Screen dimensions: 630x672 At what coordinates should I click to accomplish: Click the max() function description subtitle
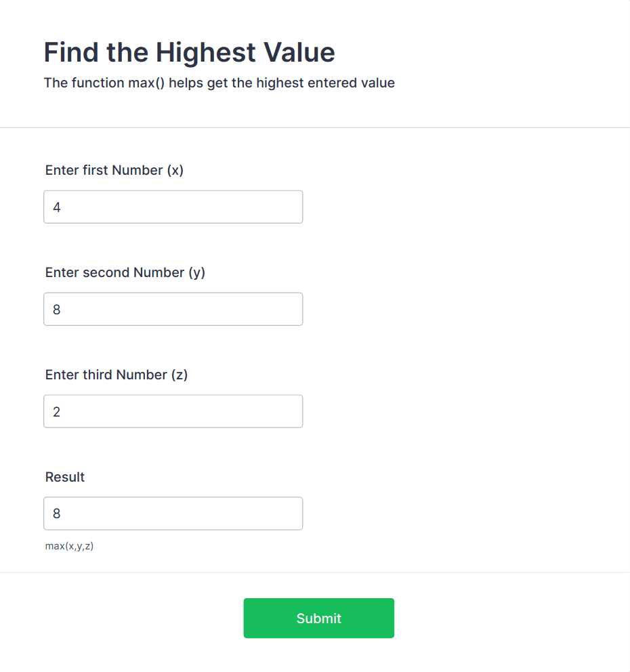click(219, 83)
